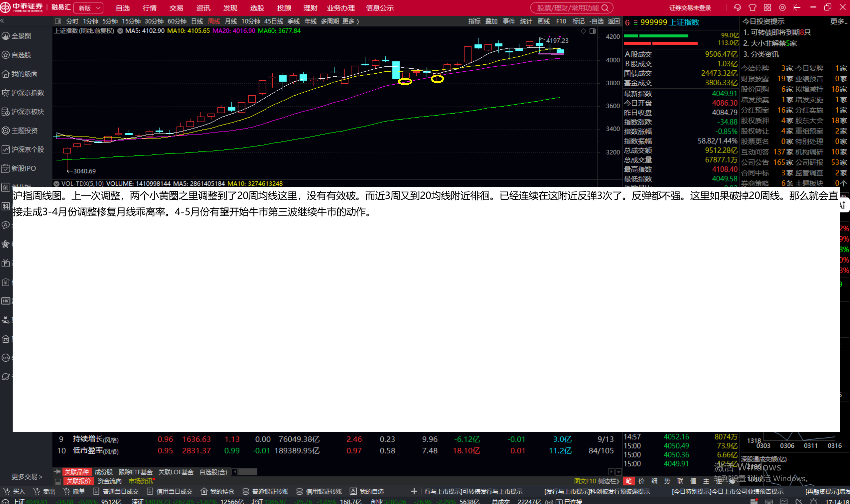Collapse the left sidebar with double chevron
This screenshot has height=504, width=850.
(2, 21)
